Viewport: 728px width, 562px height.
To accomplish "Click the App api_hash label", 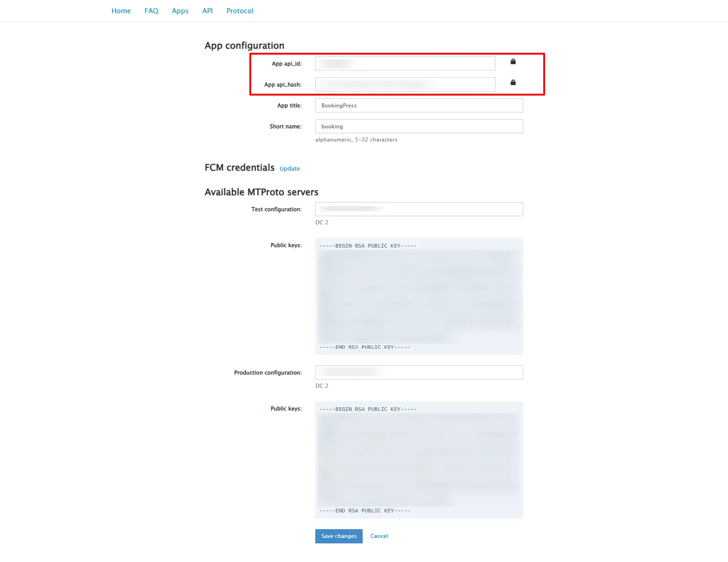I will coord(283,85).
